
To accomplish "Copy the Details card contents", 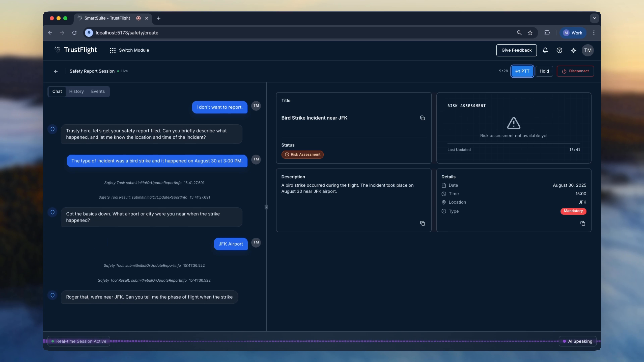I will tap(582, 223).
